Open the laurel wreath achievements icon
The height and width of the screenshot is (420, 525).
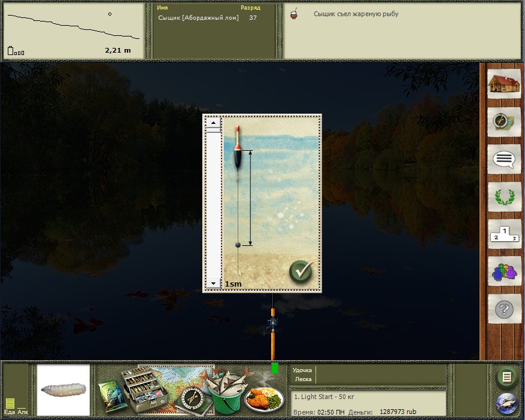pyautogui.click(x=503, y=196)
